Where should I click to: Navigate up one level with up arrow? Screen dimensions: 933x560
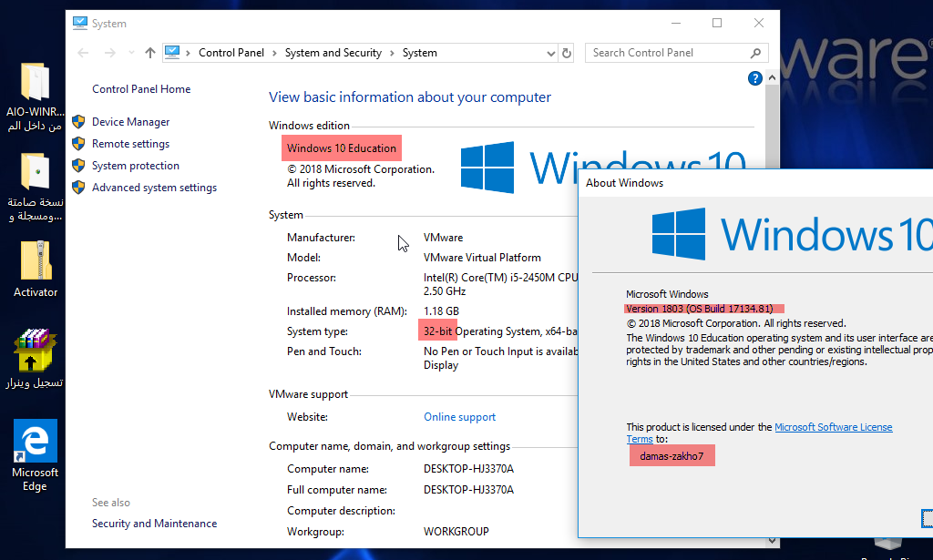point(150,53)
